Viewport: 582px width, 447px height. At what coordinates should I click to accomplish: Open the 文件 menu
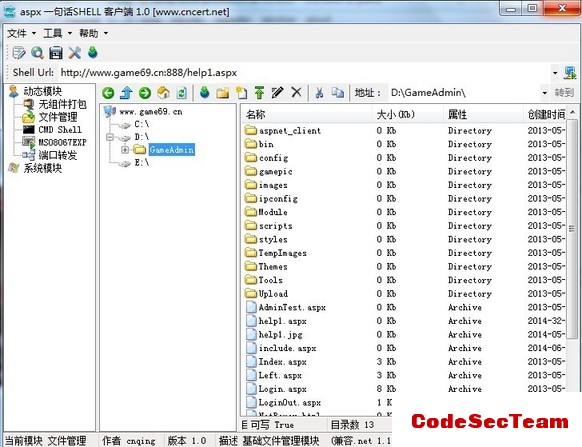point(21,33)
